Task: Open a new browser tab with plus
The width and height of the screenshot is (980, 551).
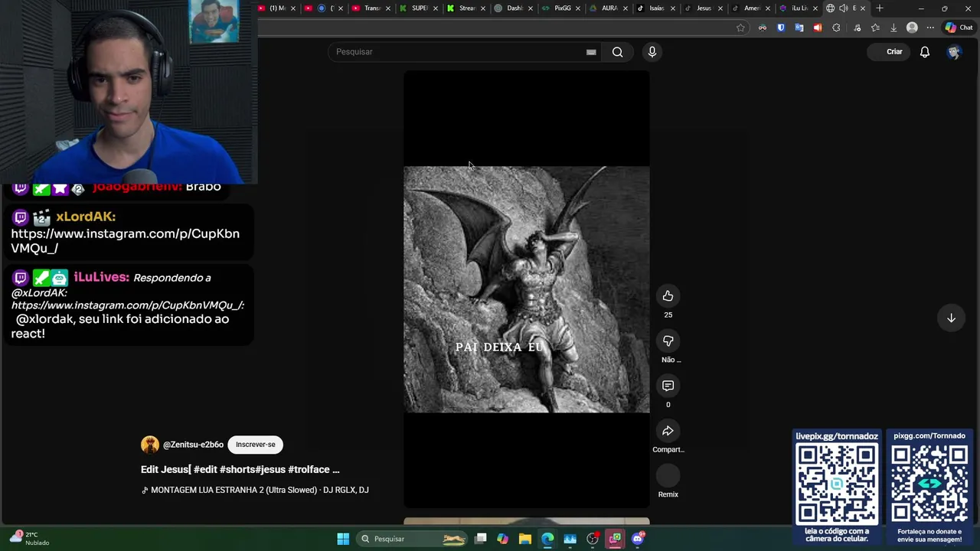Action: (x=880, y=8)
